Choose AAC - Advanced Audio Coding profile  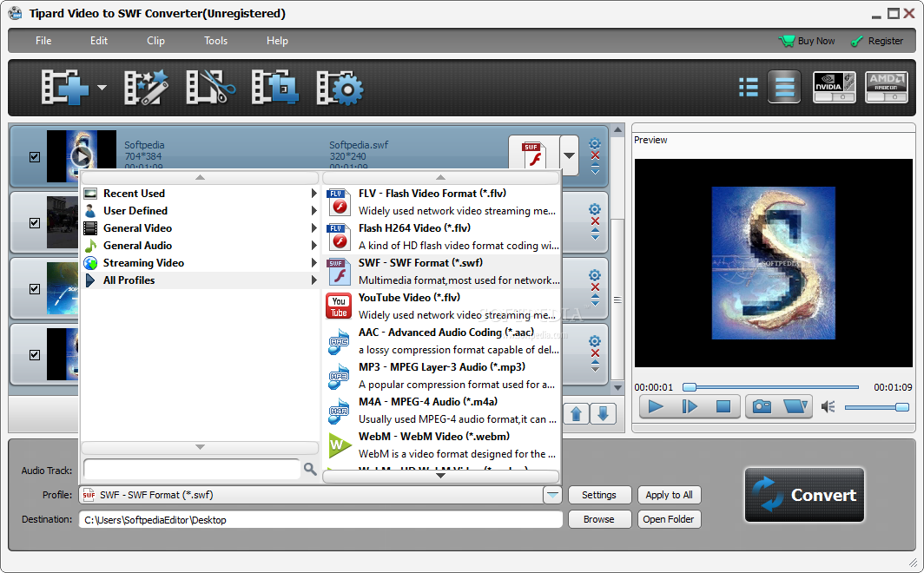441,341
